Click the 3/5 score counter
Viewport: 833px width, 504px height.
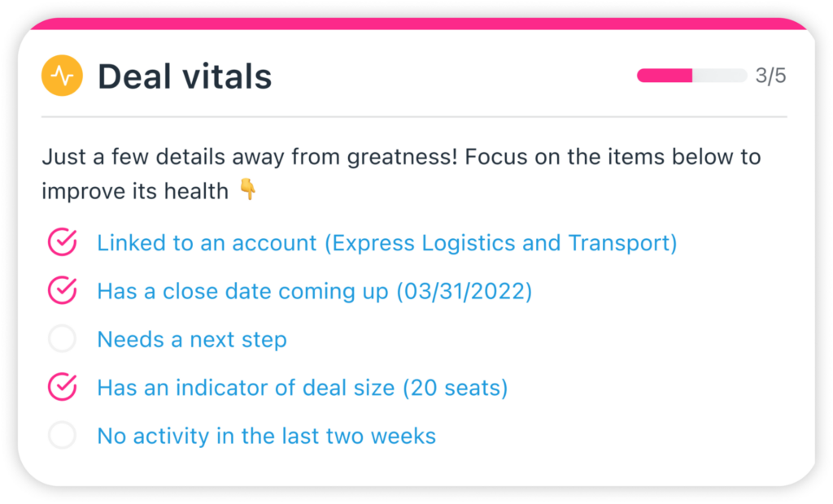click(x=771, y=76)
